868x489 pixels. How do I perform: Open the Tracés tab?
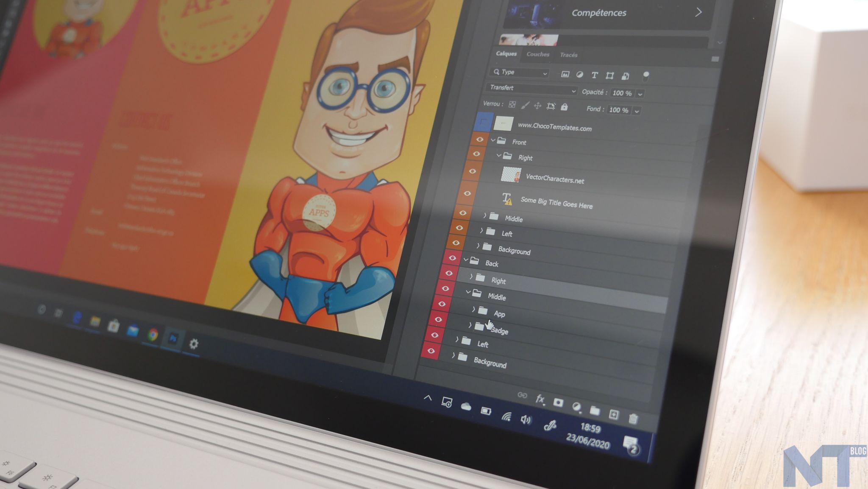568,55
